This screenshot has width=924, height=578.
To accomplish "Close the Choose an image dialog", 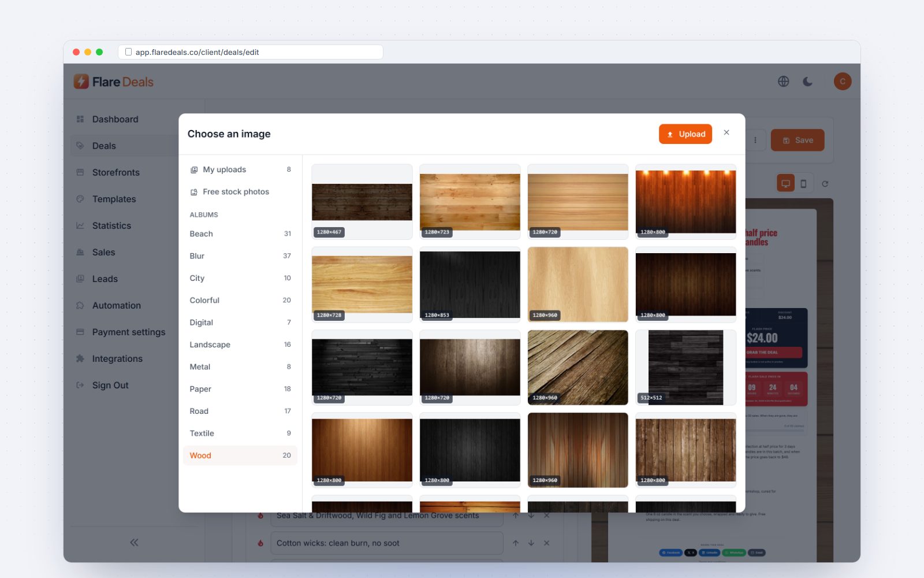I will tap(726, 133).
